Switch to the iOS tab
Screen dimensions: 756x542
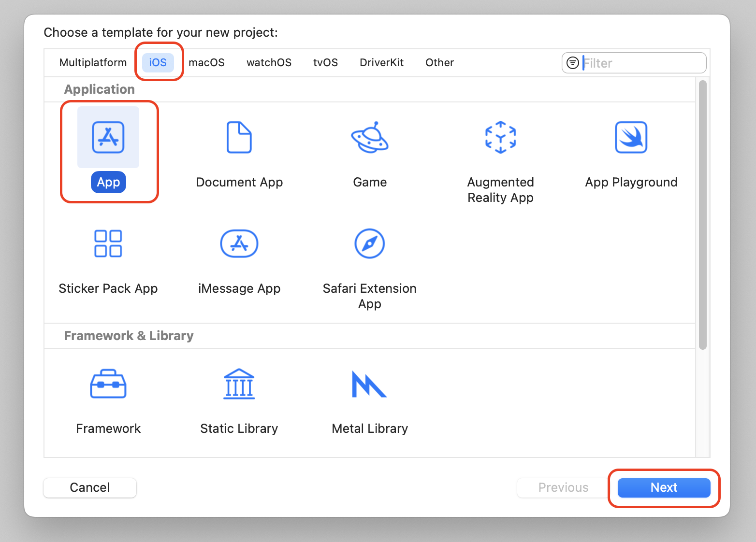(158, 63)
